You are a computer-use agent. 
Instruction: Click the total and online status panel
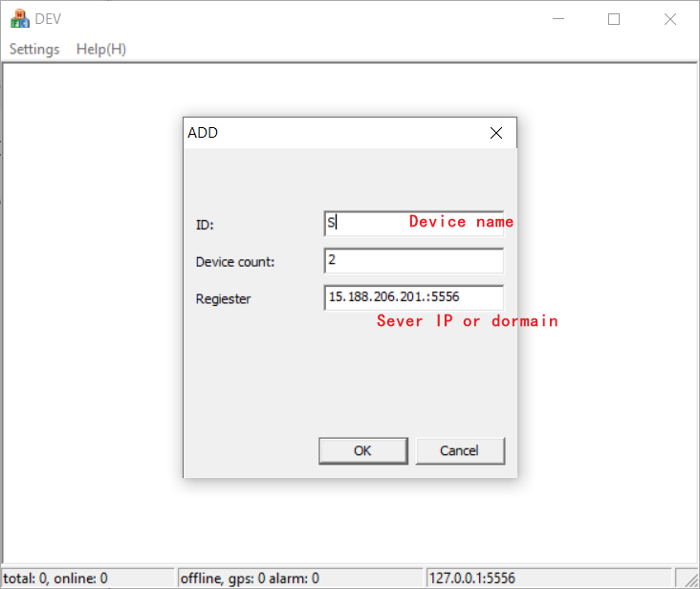click(88, 578)
